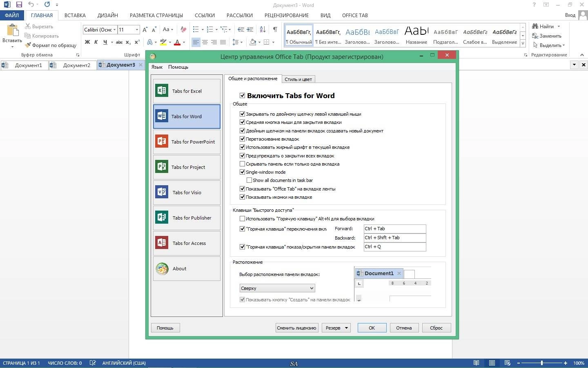Toggle 'Показывать иконки на вкладке' checkbox
The image size is (588, 368).
pyautogui.click(x=242, y=197)
